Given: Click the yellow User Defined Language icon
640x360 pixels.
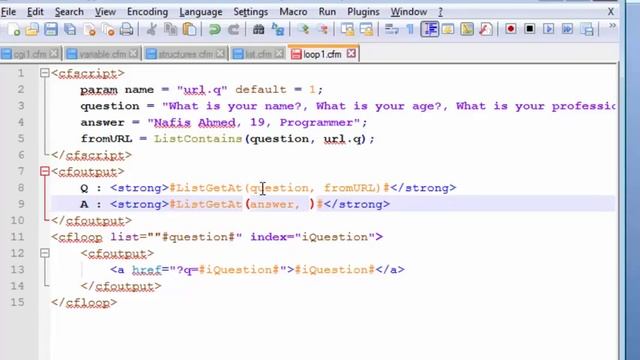Looking at the screenshot, I should coord(448,29).
